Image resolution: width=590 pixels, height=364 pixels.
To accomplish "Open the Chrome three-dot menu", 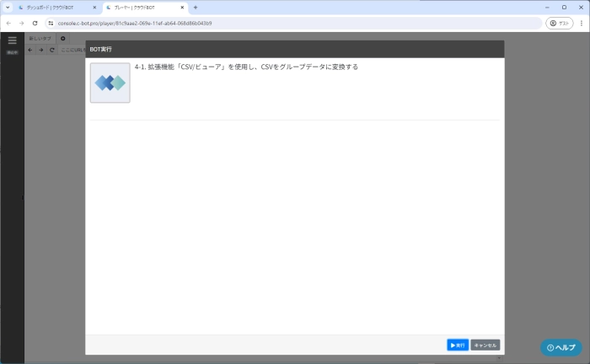I will point(580,23).
